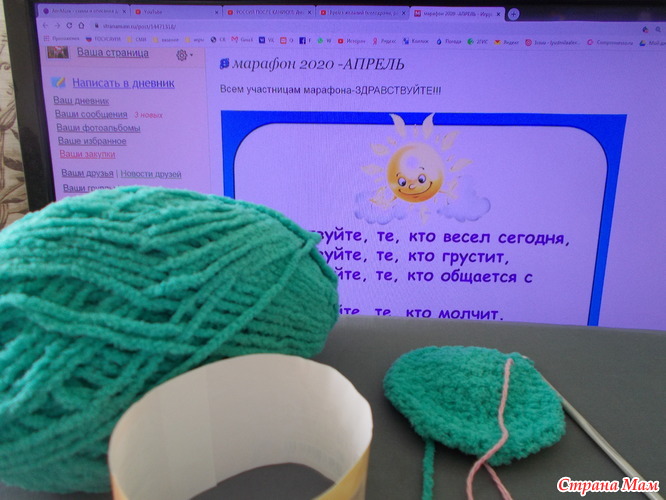Close the марафон 2020 -АПРЕЛЬ tab

pyautogui.click(x=499, y=14)
